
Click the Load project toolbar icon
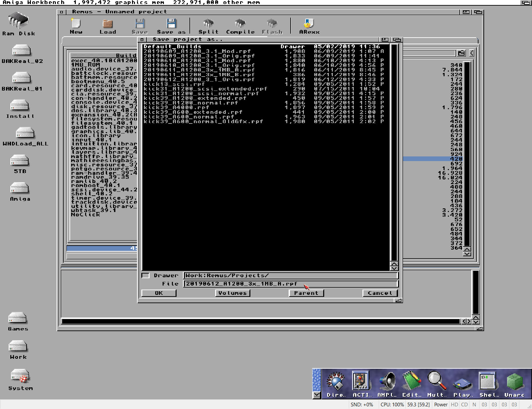click(x=108, y=26)
